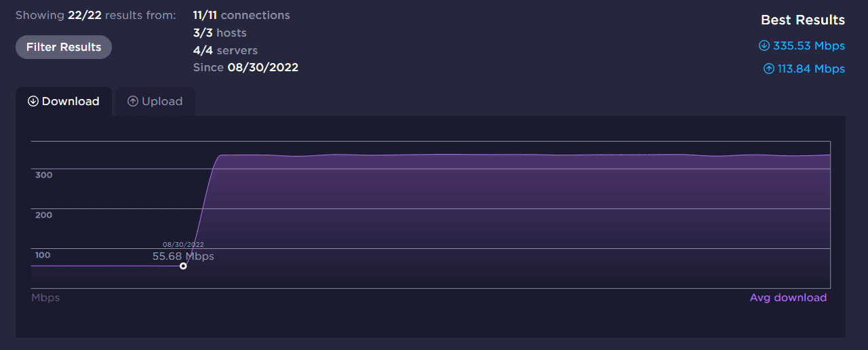Click the upload icon beside 113.84 Mbps
The width and height of the screenshot is (868, 350).
(769, 69)
